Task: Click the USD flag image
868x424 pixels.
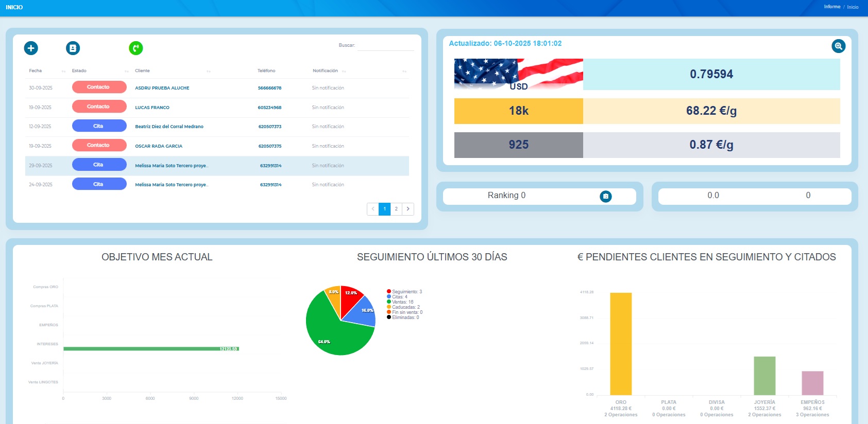Action: pos(518,75)
